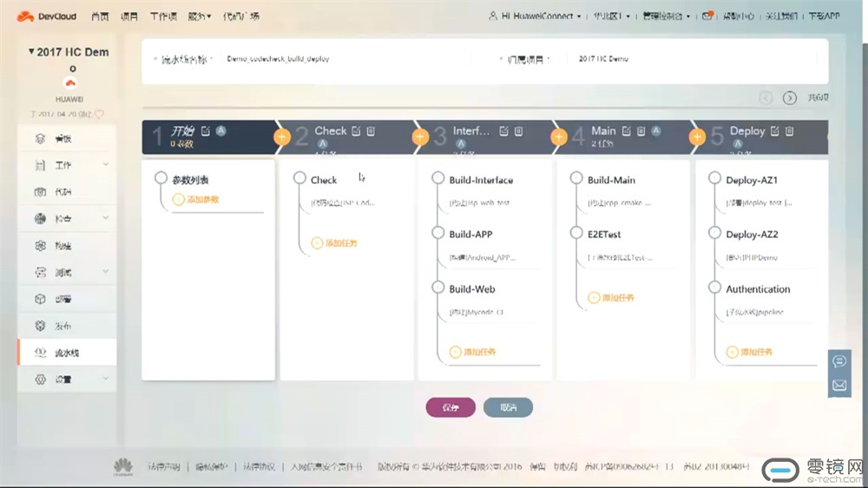Expand the 2017 HC Demo project dropdown

[34, 52]
